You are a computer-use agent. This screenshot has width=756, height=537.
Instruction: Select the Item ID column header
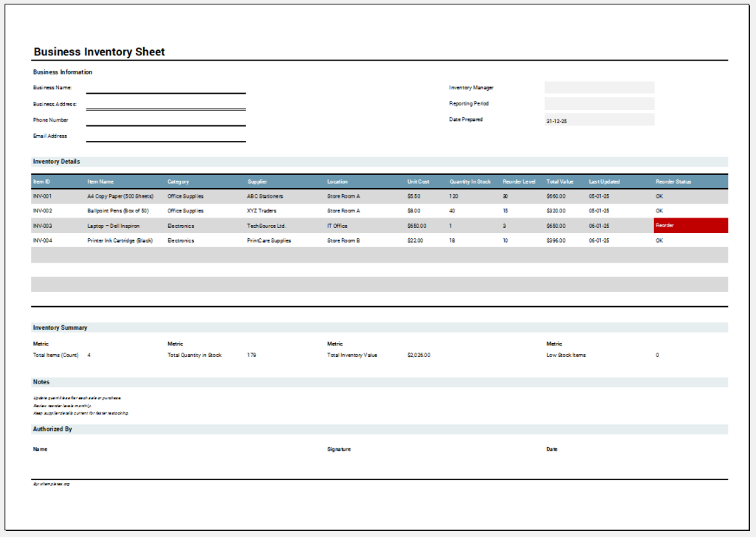(41, 181)
